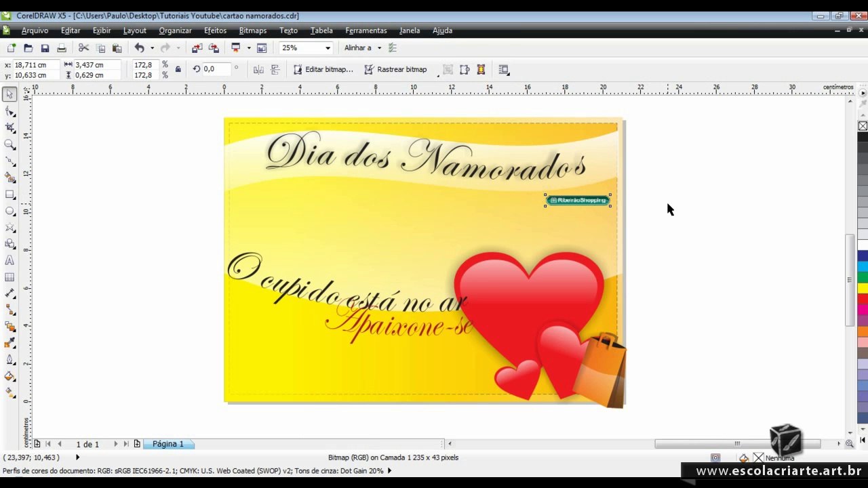Select the Polygon star tool
868x488 pixels.
pos(10,228)
